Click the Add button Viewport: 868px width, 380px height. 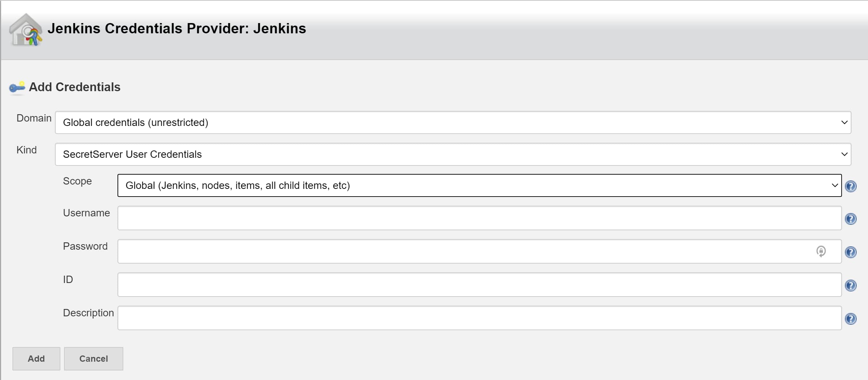click(36, 359)
